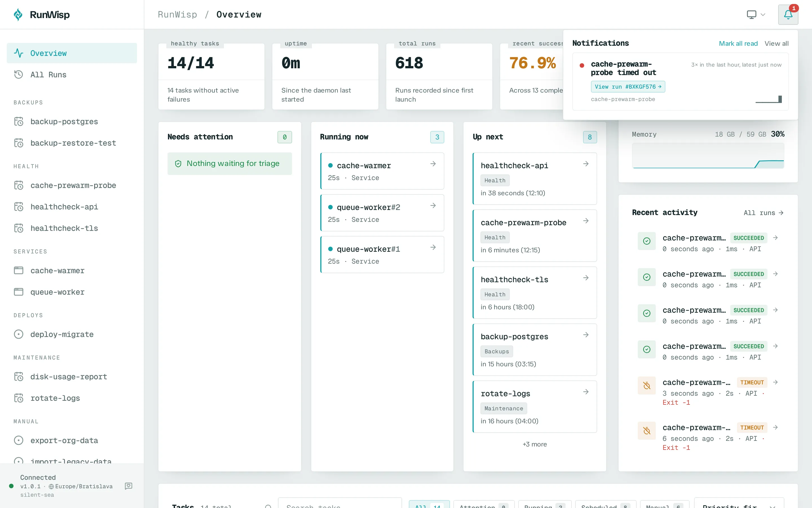The height and width of the screenshot is (508, 812).
Task: Open the backup-postgres up next card arrow
Action: 586,335
